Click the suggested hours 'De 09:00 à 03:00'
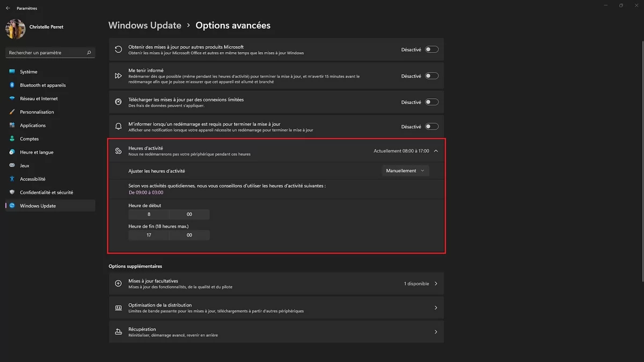644x362 pixels. tap(146, 192)
